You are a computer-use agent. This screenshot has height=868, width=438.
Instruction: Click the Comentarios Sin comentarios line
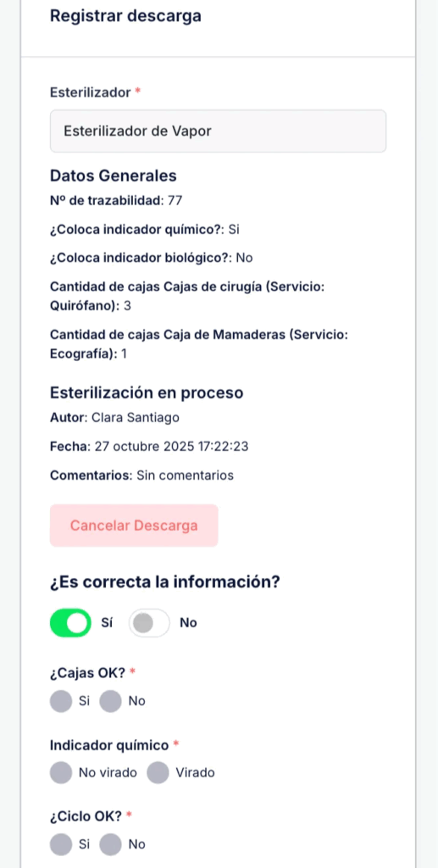[141, 475]
